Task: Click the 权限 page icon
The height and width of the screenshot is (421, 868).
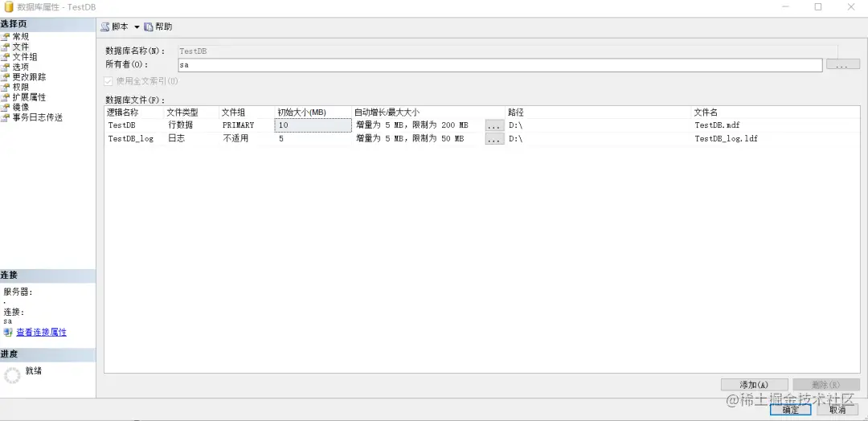Action: pyautogui.click(x=6, y=88)
